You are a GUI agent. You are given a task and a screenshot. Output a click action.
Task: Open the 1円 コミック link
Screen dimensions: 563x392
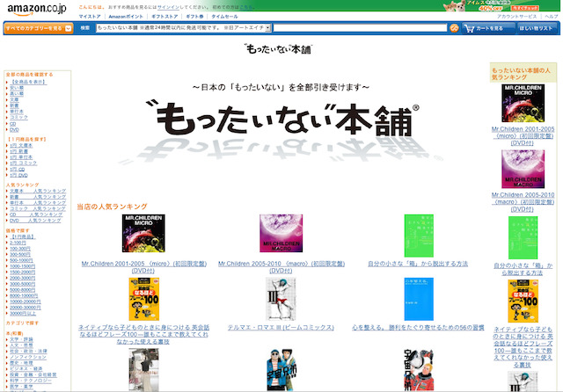pyautogui.click(x=24, y=163)
